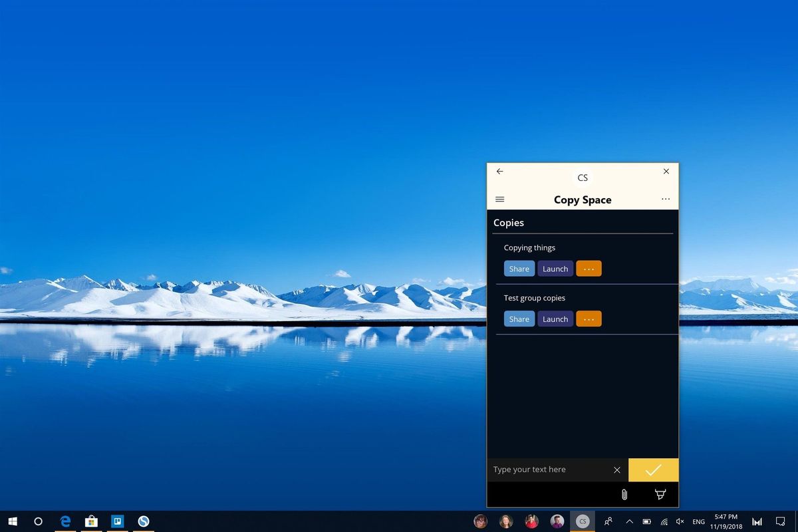Open the hamburger menu in Copy Space

pyautogui.click(x=499, y=199)
